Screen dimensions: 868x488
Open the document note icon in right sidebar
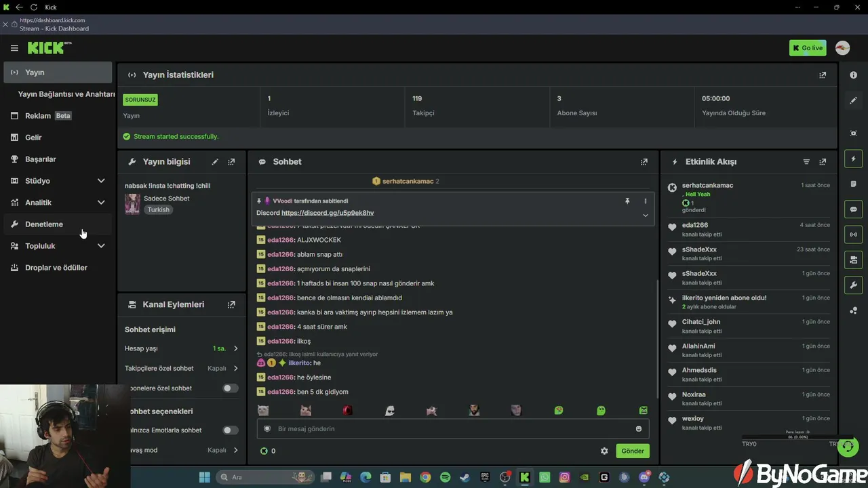point(854,184)
